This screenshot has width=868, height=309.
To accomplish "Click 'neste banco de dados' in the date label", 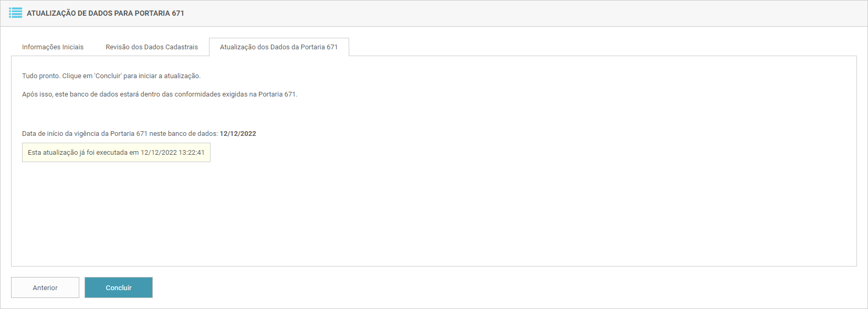I will (183, 134).
